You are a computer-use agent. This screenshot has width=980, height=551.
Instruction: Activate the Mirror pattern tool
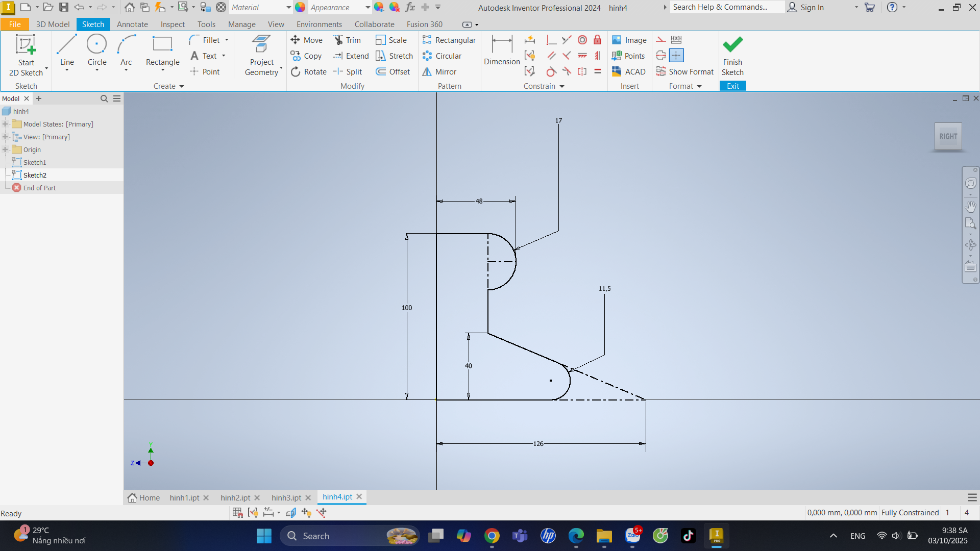click(439, 72)
